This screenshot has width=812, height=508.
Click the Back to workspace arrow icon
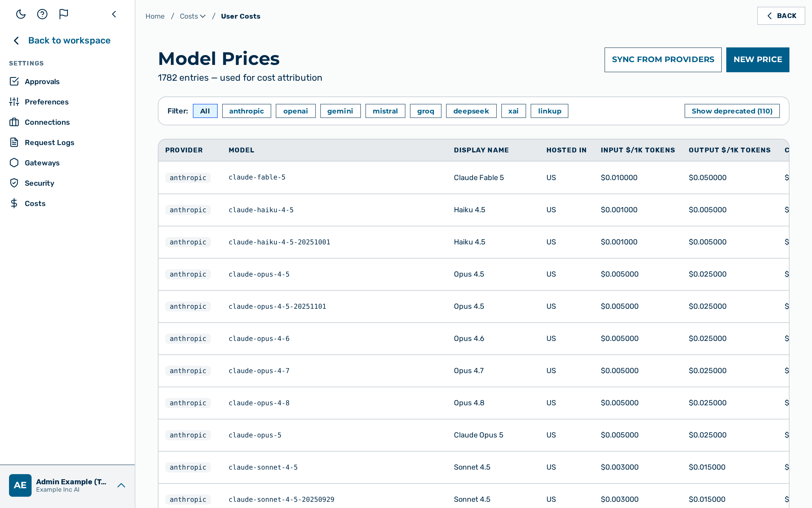click(16, 41)
